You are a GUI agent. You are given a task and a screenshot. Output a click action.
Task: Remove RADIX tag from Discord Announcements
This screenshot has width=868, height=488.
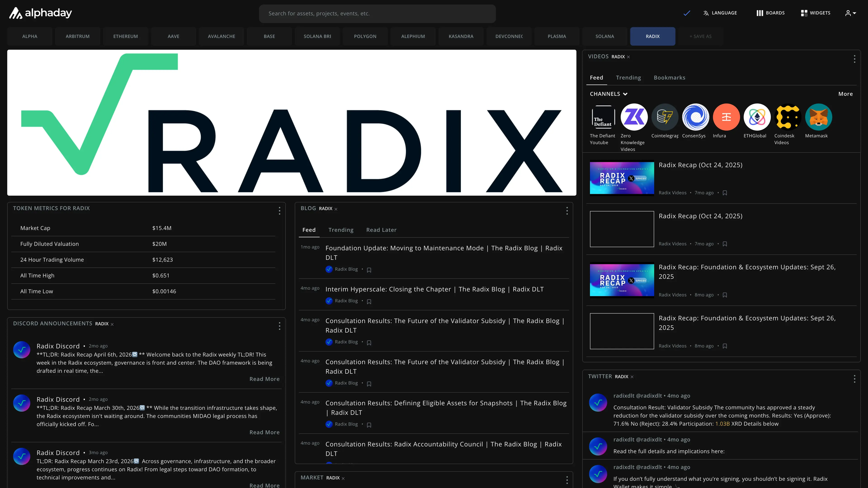point(112,324)
